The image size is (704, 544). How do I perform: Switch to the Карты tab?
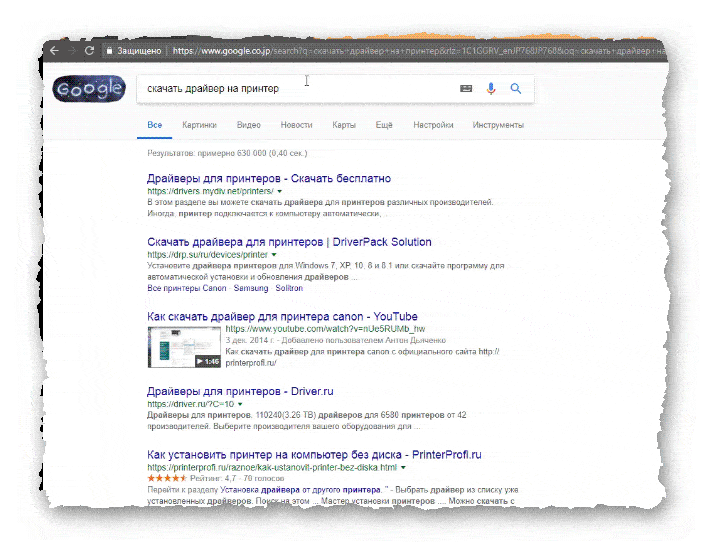tap(344, 125)
